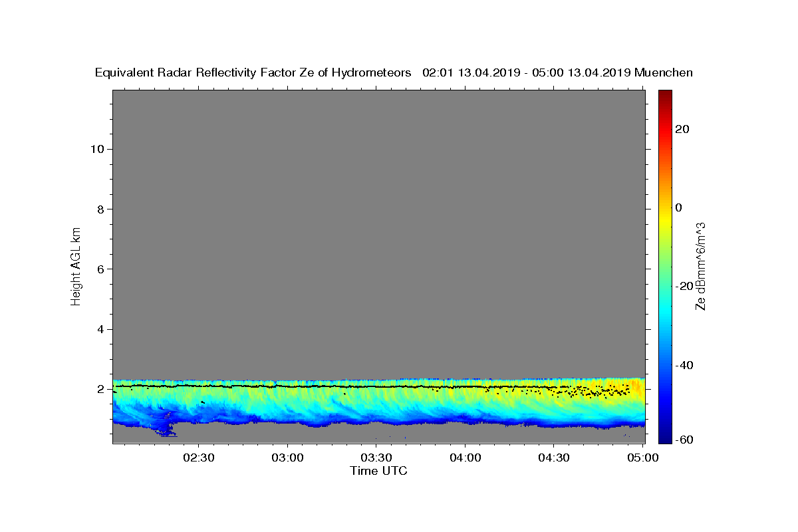Click colorbar label '20'
798x532 pixels.
tap(682, 129)
